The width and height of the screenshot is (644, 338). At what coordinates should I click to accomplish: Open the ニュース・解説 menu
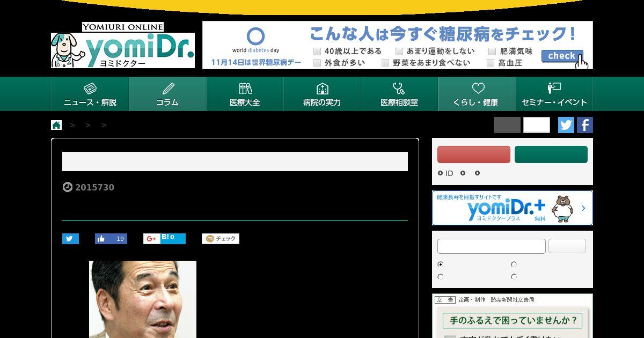(x=90, y=94)
